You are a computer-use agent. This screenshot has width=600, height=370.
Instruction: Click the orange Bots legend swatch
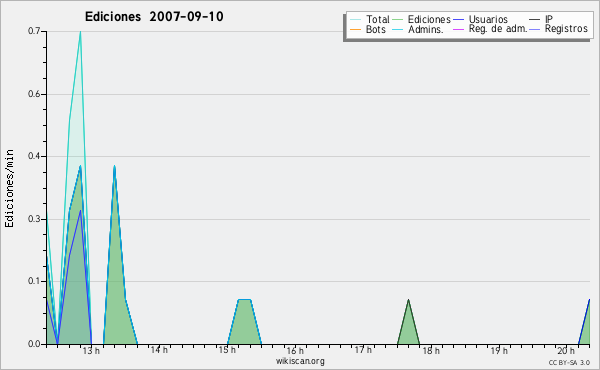[355, 29]
